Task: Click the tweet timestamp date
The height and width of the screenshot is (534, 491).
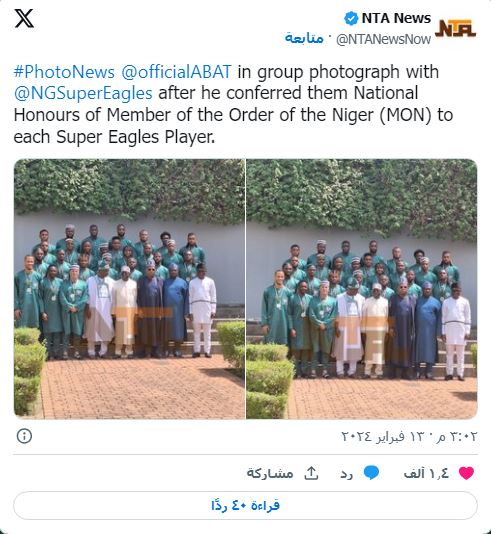Action: (x=409, y=436)
